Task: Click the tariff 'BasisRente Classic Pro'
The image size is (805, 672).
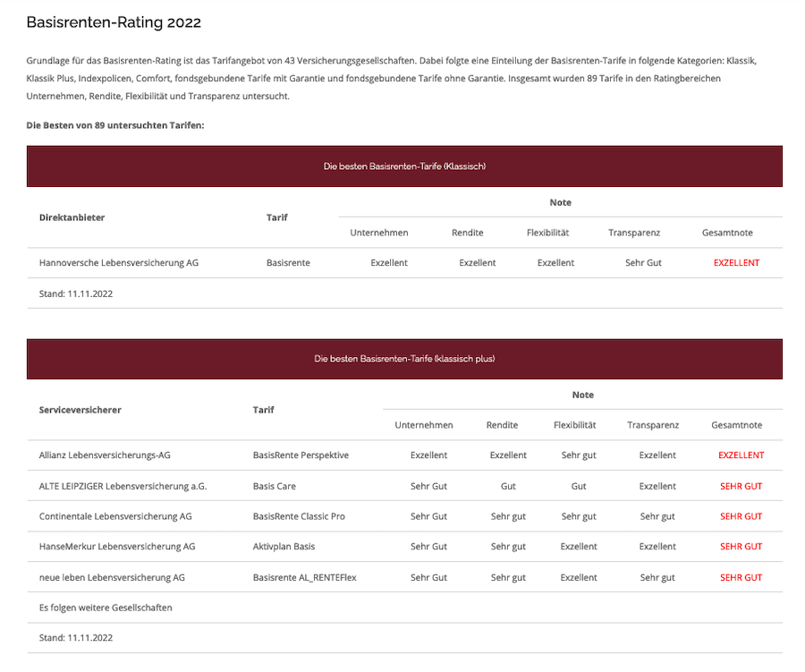Action: [299, 516]
